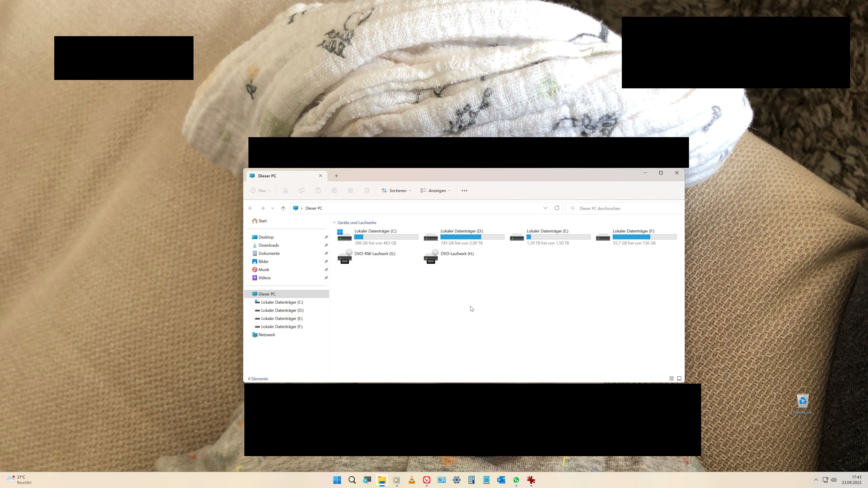Click the cut scissors icon in toolbar

(285, 191)
